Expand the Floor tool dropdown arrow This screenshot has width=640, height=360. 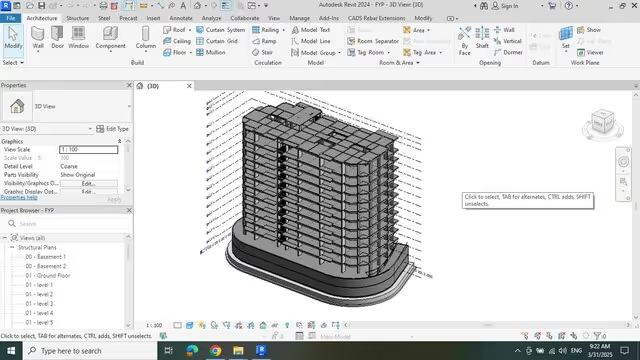click(191, 53)
